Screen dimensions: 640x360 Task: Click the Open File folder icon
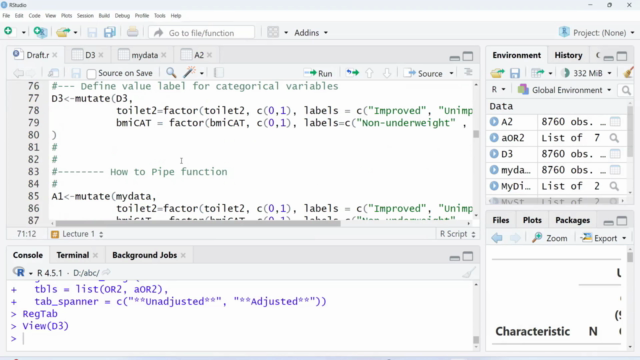point(63,32)
